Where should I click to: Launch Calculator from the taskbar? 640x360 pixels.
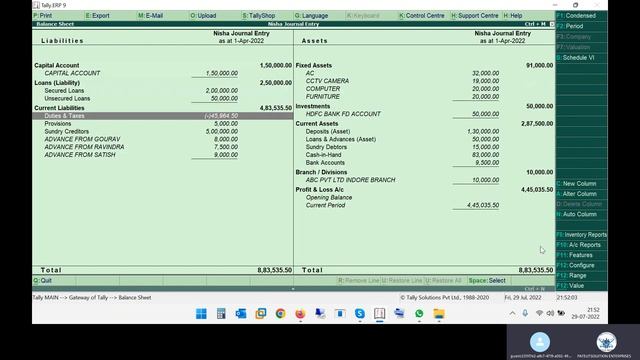[221, 313]
